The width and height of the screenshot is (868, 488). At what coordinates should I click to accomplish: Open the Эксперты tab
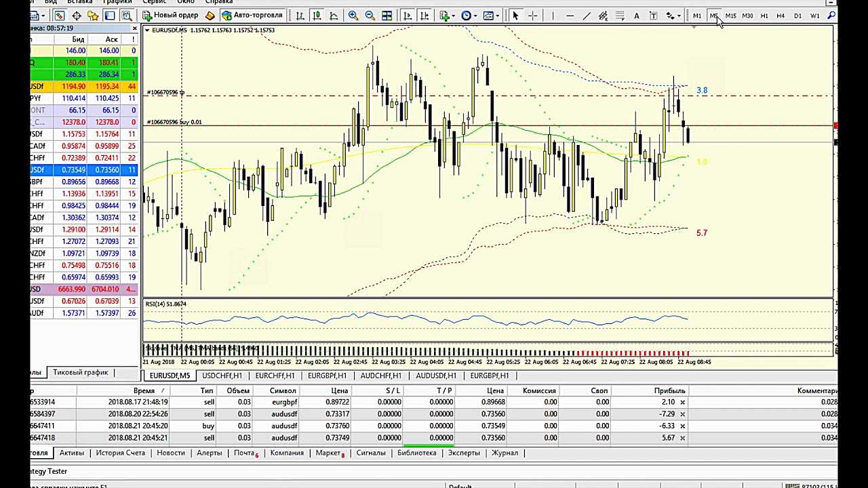464,453
